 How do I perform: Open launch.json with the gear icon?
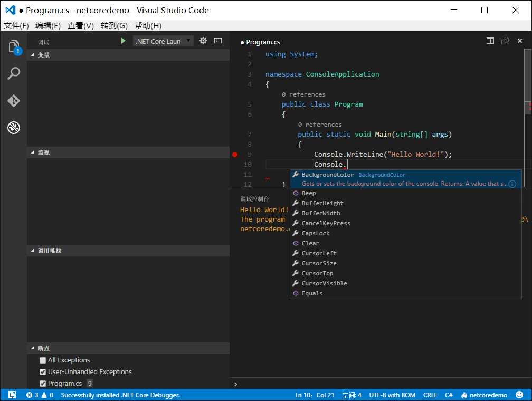pos(203,41)
